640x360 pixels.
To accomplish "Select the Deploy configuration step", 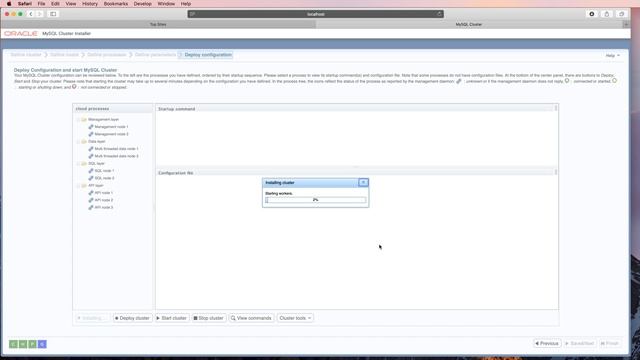I will (208, 55).
